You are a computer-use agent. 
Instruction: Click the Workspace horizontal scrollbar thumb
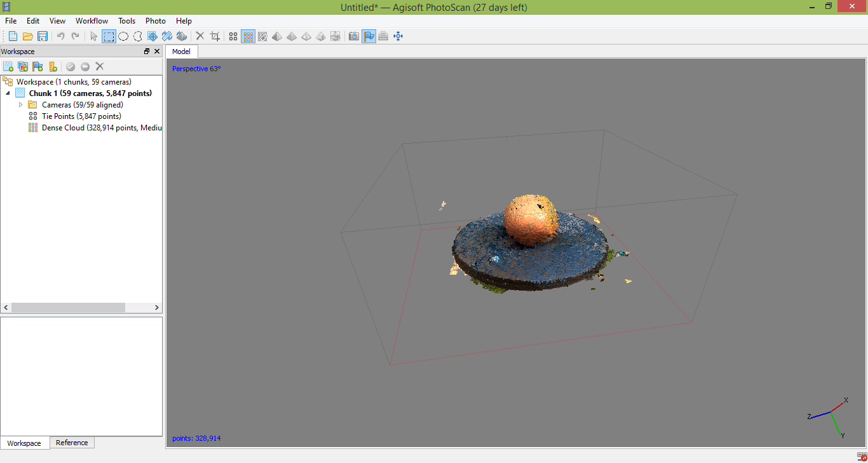pyautogui.click(x=68, y=307)
